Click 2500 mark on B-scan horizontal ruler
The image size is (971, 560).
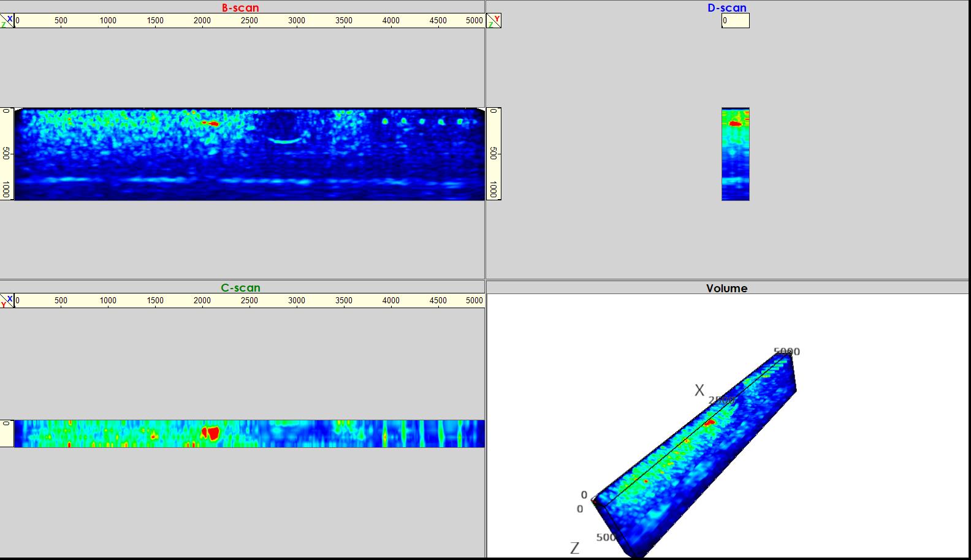(249, 21)
